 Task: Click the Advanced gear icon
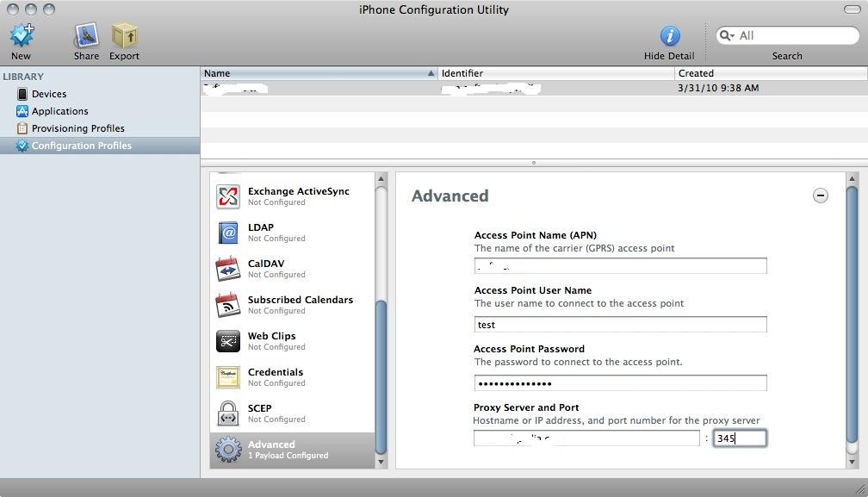(x=228, y=450)
